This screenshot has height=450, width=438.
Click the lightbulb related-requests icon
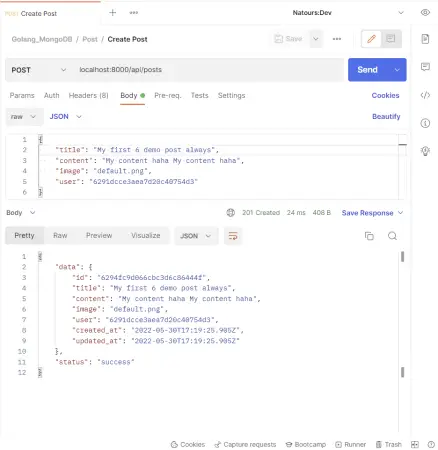pyautogui.click(x=425, y=151)
